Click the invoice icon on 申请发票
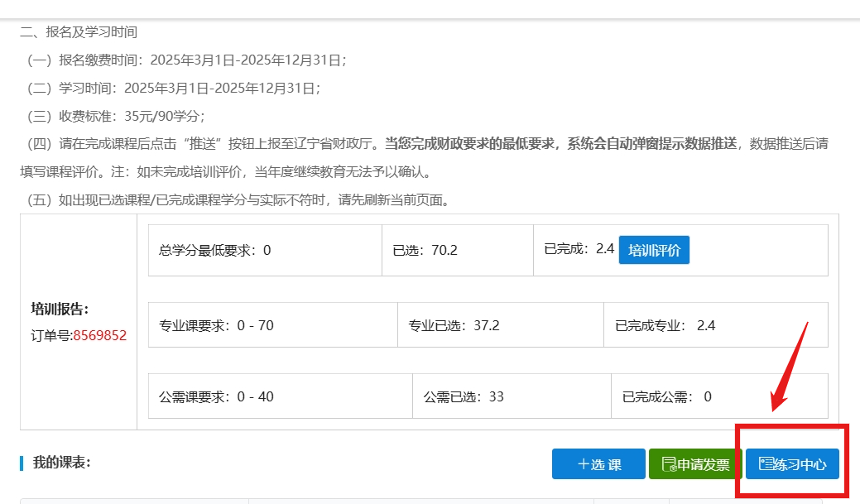The width and height of the screenshot is (860, 504). (669, 464)
